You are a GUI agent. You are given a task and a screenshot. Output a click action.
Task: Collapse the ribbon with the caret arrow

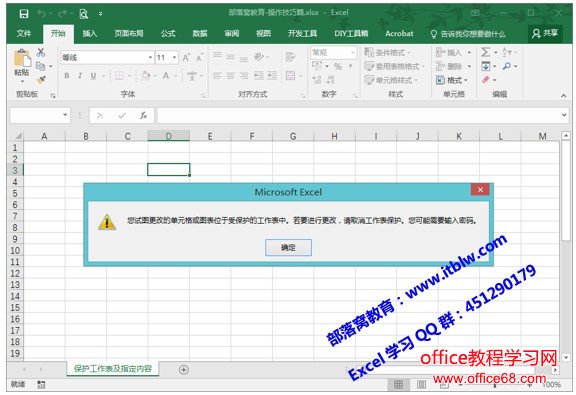(x=564, y=96)
